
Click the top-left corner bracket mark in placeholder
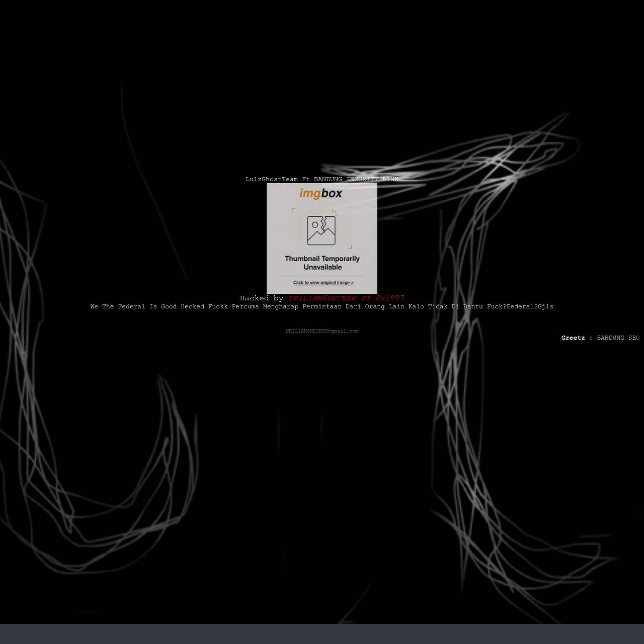point(293,210)
